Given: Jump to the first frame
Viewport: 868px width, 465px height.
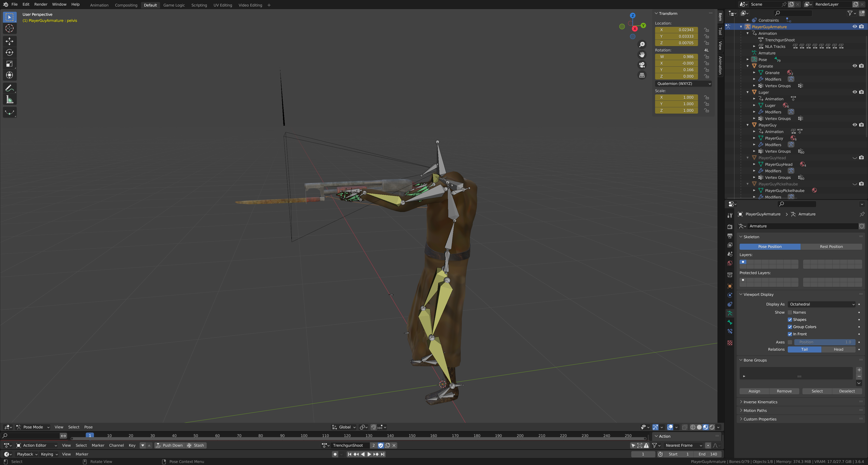Looking at the screenshot, I should (x=349, y=454).
